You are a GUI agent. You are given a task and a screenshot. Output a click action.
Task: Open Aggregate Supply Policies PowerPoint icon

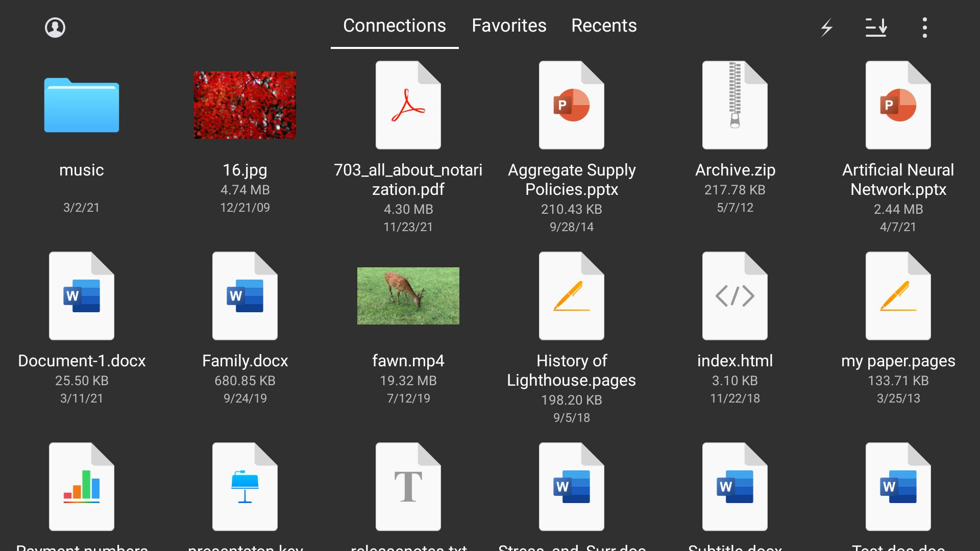(572, 105)
